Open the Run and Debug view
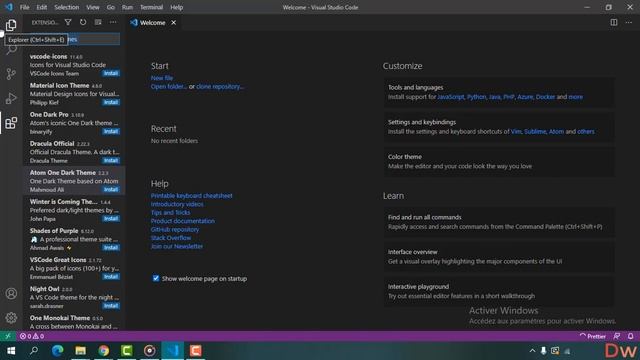 [11, 98]
